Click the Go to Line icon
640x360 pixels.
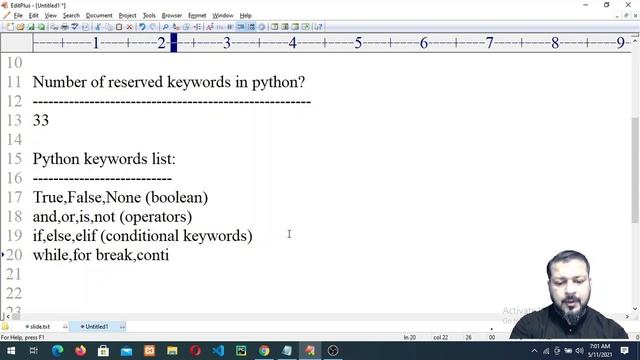[x=197, y=27]
